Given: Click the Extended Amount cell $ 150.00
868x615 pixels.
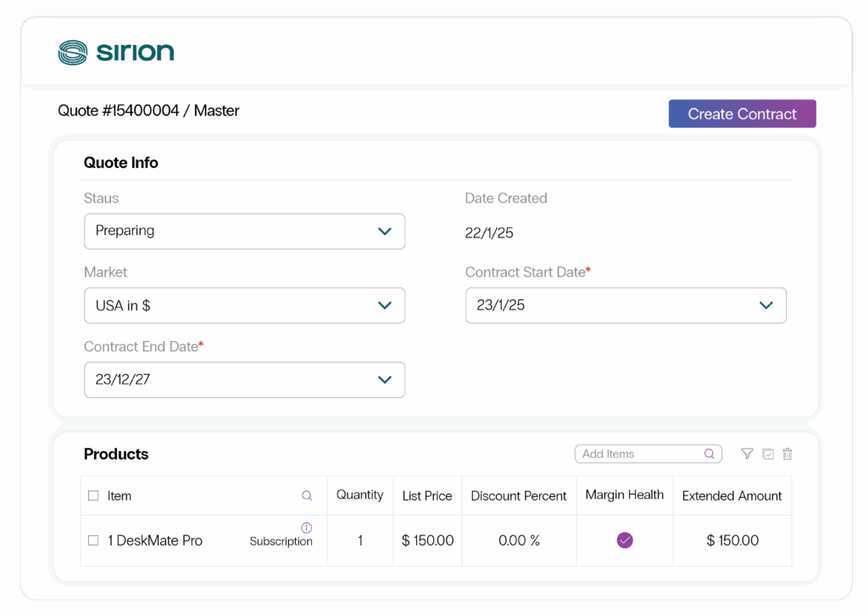Looking at the screenshot, I should (732, 540).
